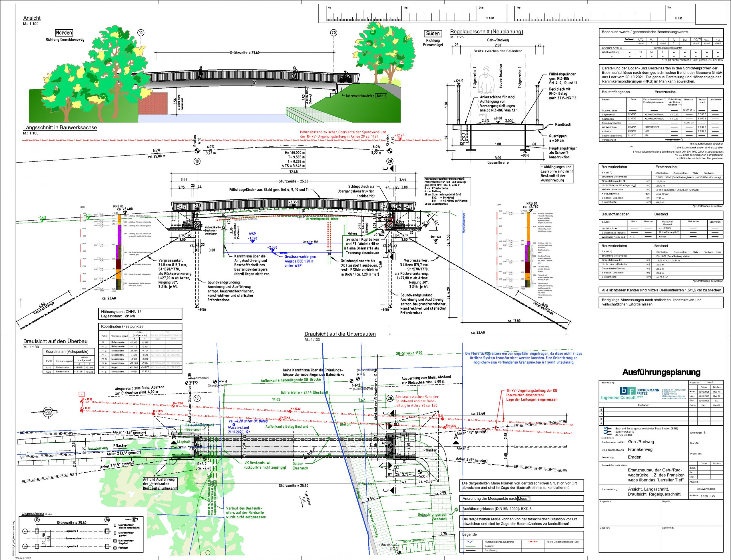Click the Norden direction label box

coord(64,33)
